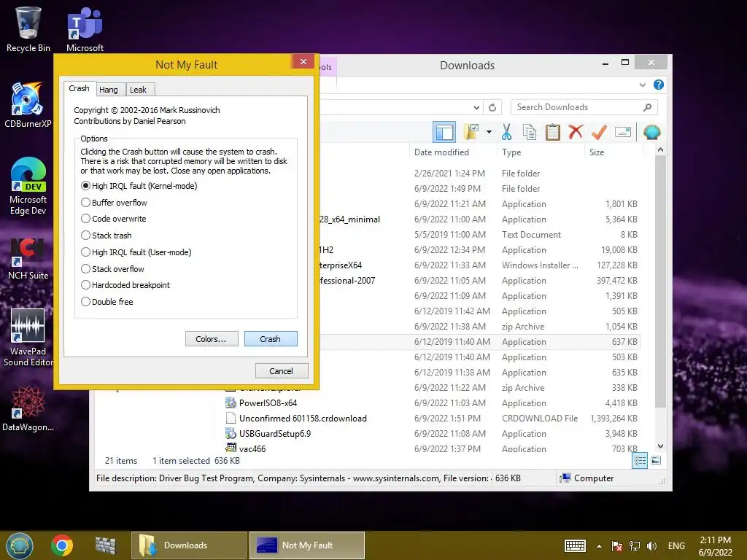
Task: Open NCH Suite desktop shortcut
Action: pyautogui.click(x=28, y=259)
